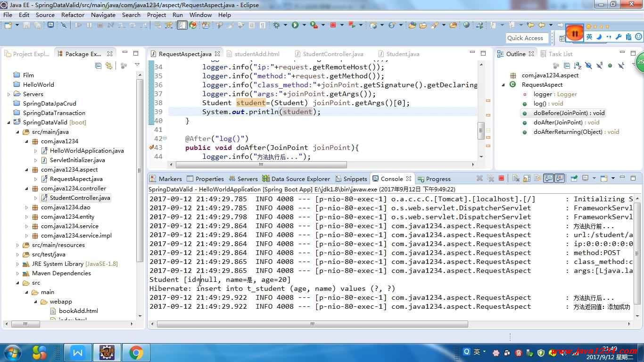Click the Console horizontal scrollbar thumb
Viewport: 644px width, 362px height.
tap(313, 324)
